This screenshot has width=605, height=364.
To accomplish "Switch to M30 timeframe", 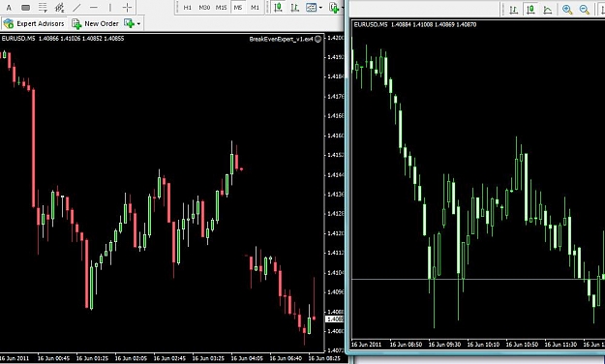I will coord(203,8).
